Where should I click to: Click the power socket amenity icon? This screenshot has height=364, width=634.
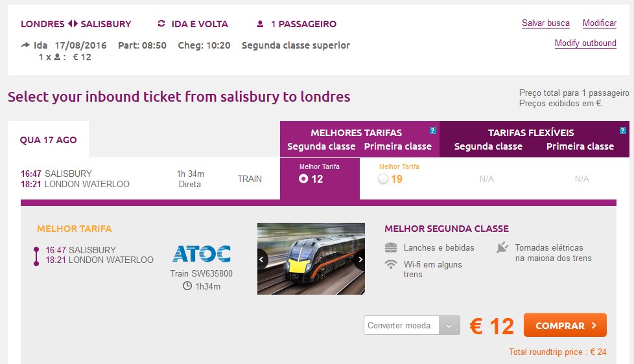click(502, 247)
